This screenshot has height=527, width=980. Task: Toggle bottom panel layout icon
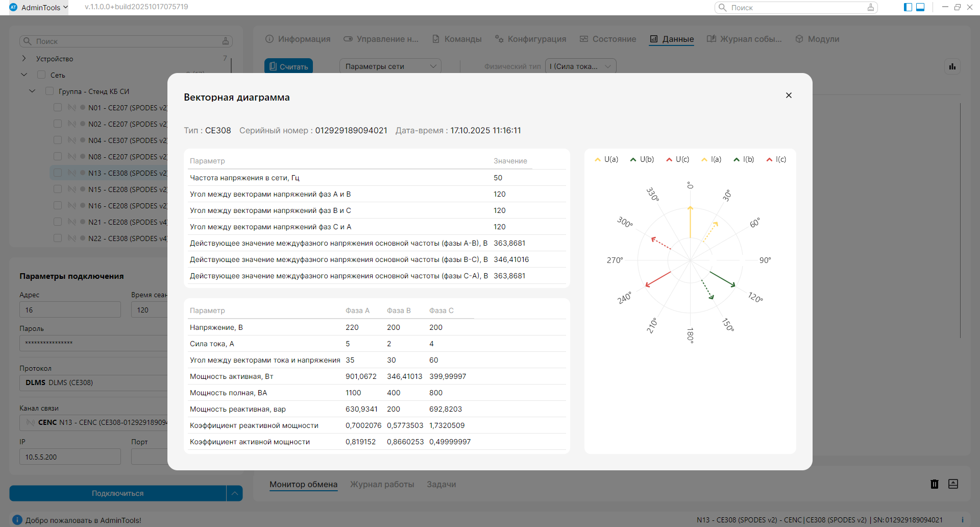(920, 7)
